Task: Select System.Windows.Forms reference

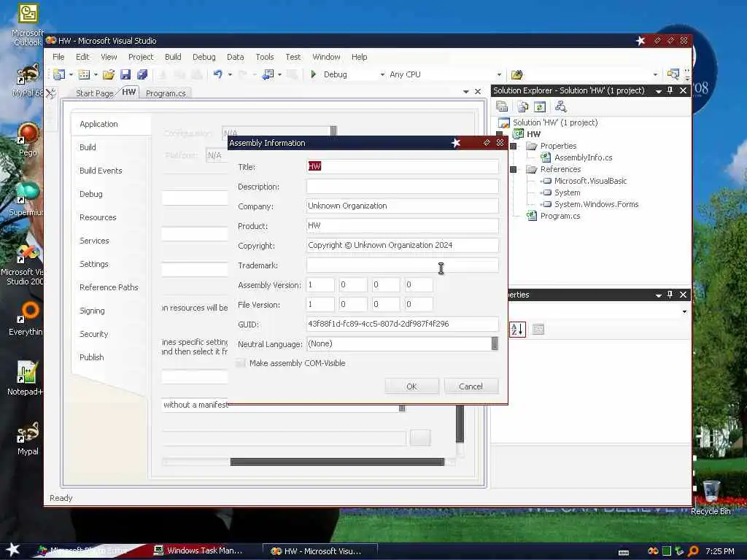Action: click(x=596, y=204)
